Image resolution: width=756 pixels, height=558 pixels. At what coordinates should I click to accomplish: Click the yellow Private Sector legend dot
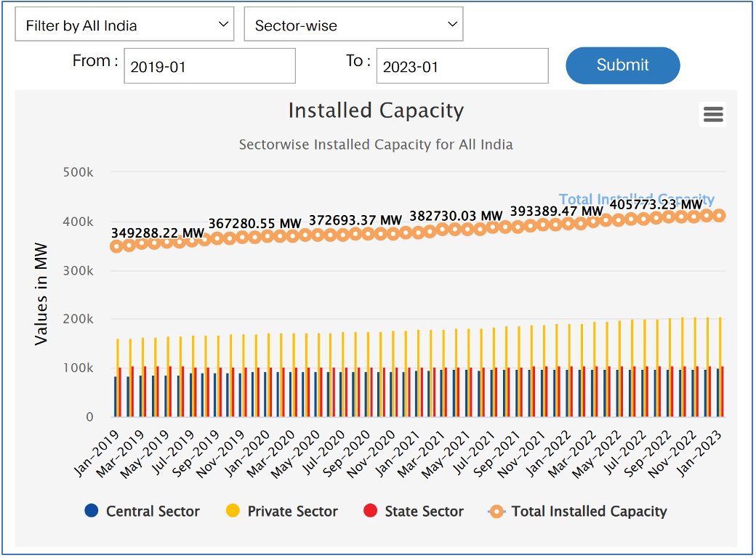click(233, 511)
